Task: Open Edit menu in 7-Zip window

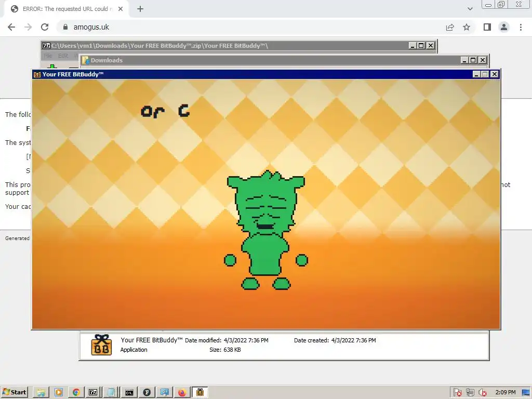Action: pyautogui.click(x=63, y=56)
